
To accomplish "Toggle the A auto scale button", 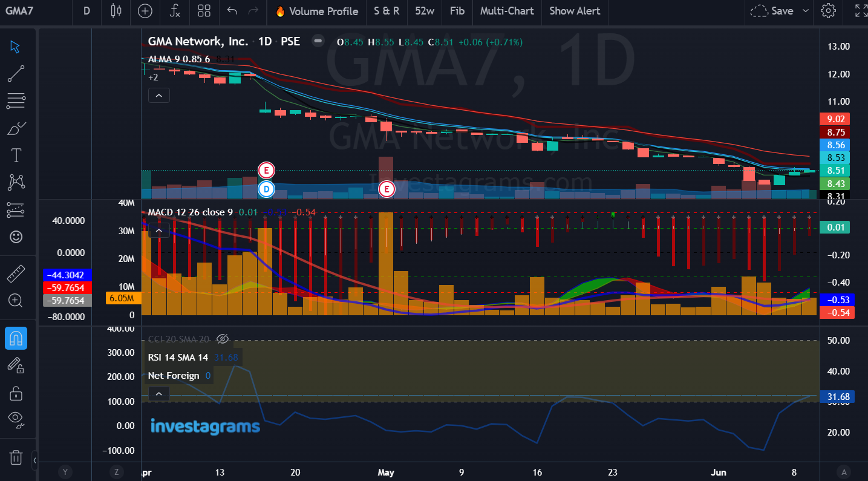I will click(844, 472).
